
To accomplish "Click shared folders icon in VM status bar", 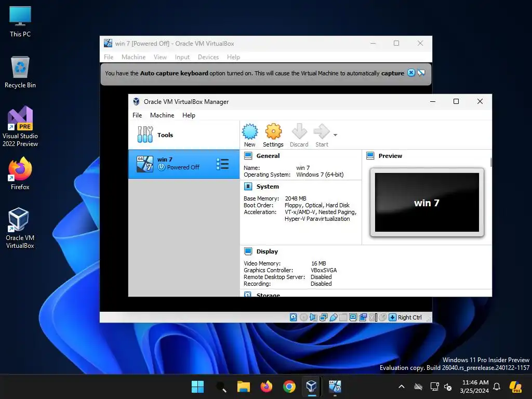I will (343, 317).
